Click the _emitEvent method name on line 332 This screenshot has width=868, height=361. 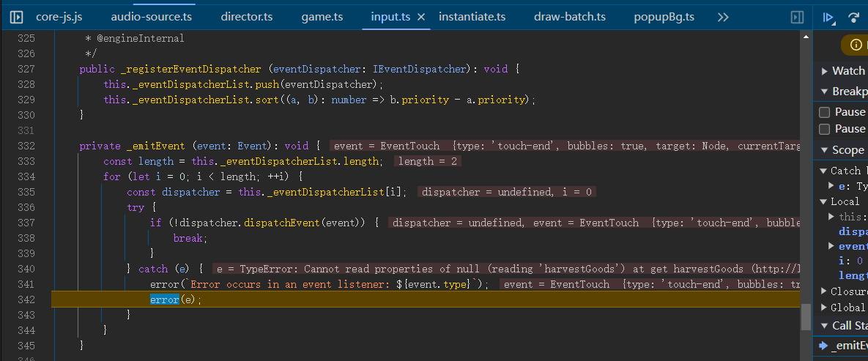click(155, 146)
